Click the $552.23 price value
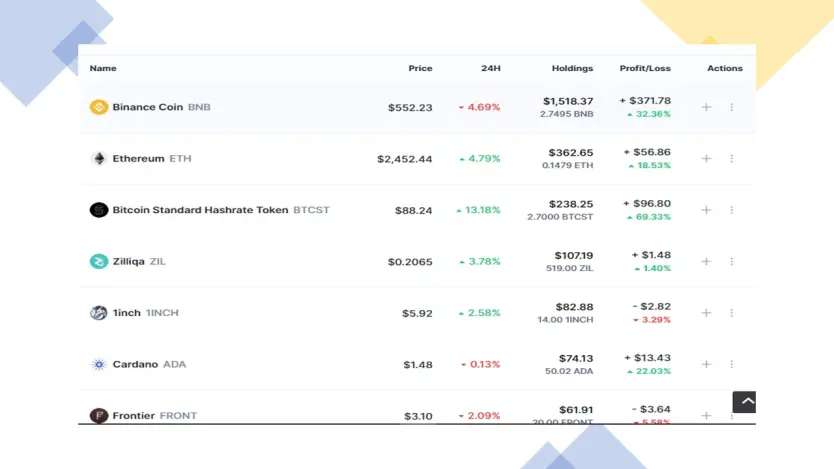This screenshot has height=469, width=834. [x=410, y=107]
